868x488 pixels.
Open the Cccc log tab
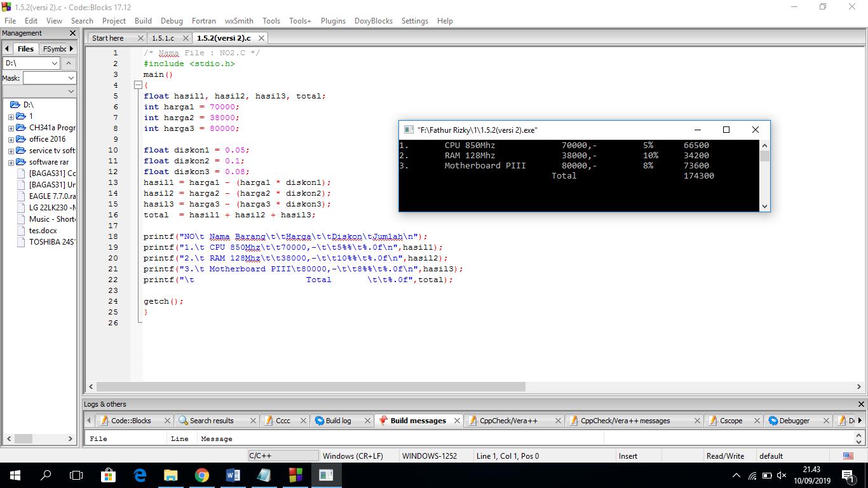(283, 421)
